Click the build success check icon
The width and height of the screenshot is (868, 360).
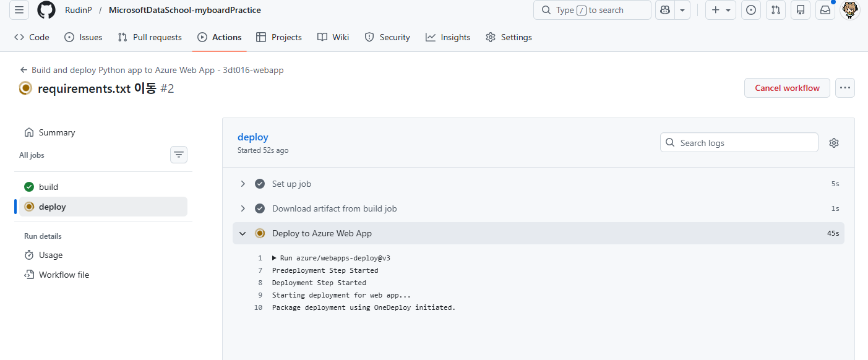click(29, 187)
